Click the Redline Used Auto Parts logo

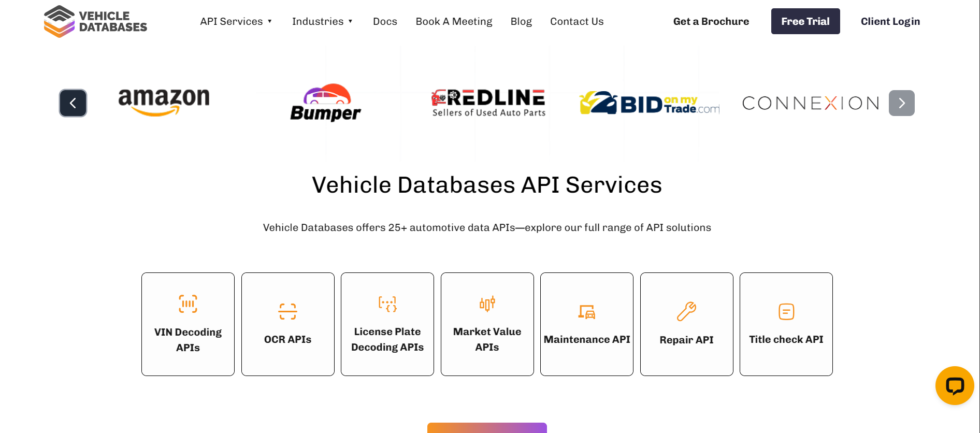pos(488,103)
